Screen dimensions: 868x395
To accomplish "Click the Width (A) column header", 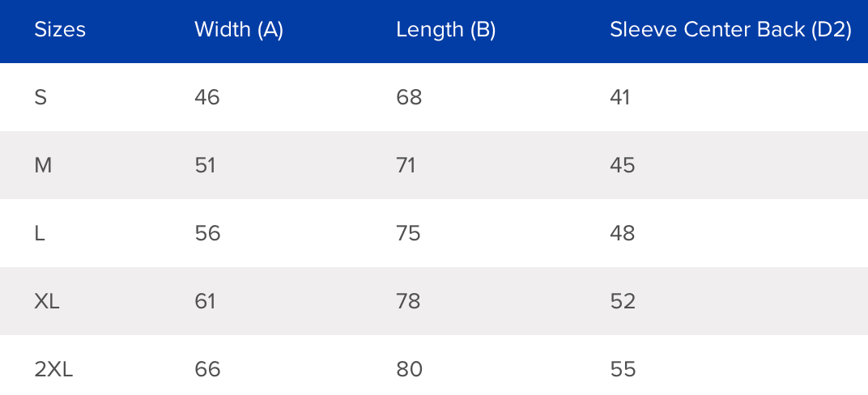I will coord(239,31).
